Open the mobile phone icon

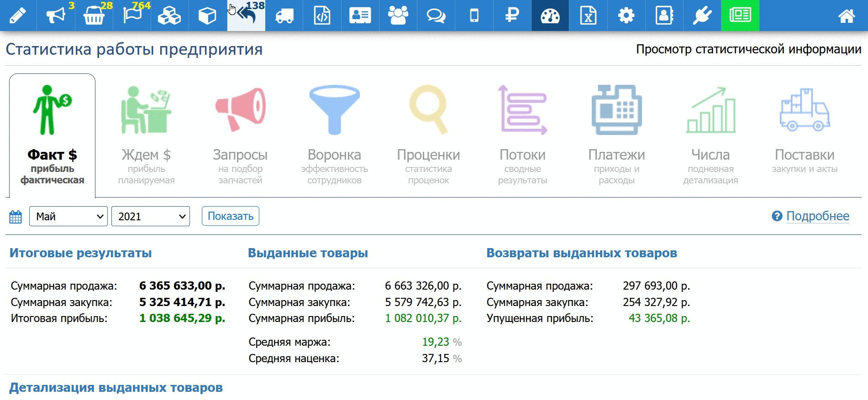(x=474, y=16)
